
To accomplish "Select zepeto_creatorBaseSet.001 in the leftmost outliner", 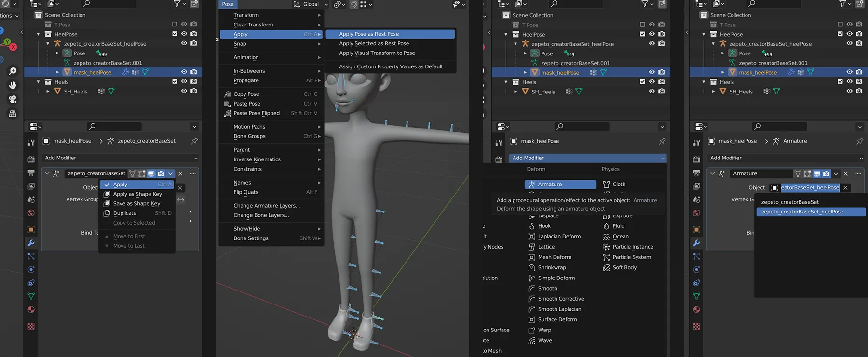I will [108, 63].
